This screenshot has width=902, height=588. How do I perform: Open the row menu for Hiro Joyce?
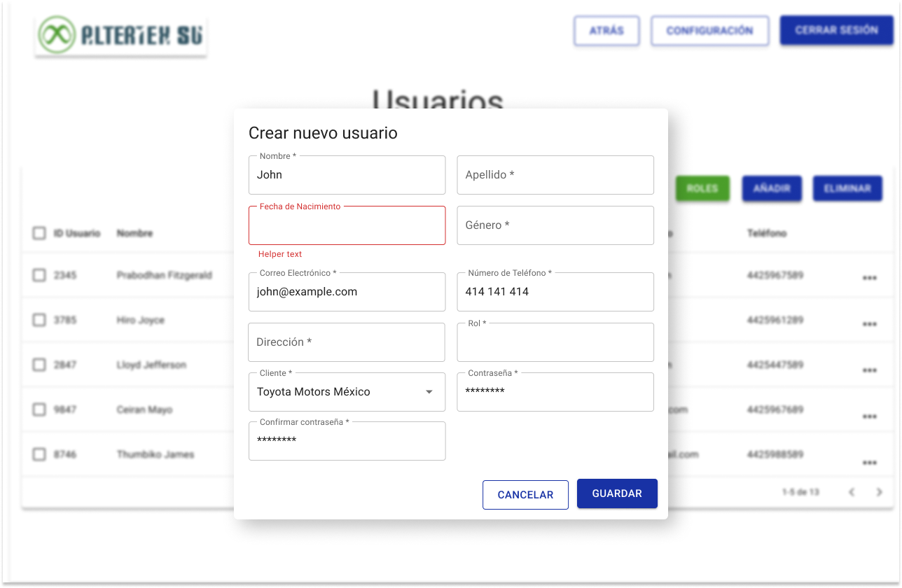click(x=870, y=324)
